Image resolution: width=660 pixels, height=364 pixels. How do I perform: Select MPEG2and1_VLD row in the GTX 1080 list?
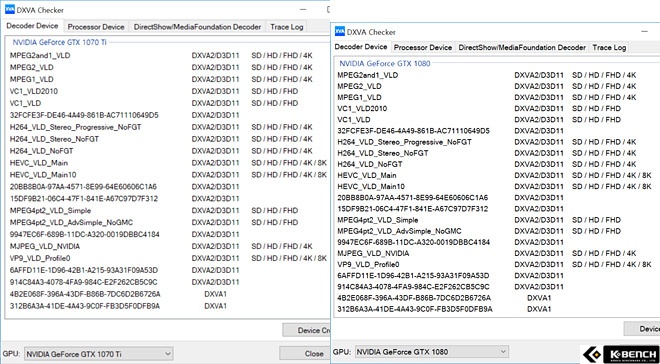495,75
